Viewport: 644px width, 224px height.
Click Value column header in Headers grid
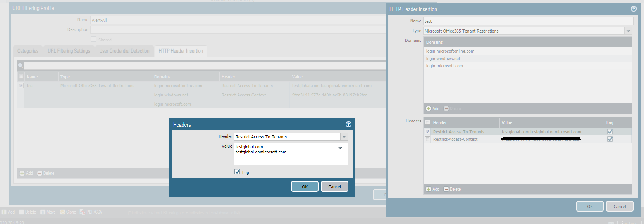[552, 122]
